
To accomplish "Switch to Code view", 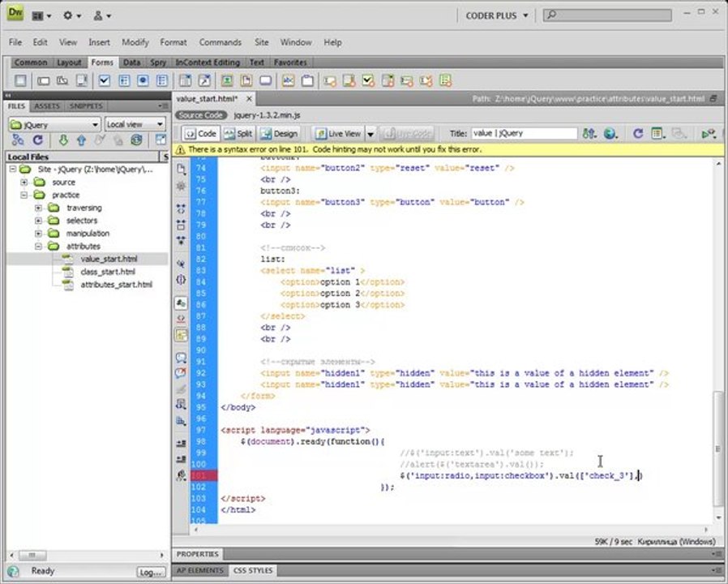I will (x=201, y=134).
